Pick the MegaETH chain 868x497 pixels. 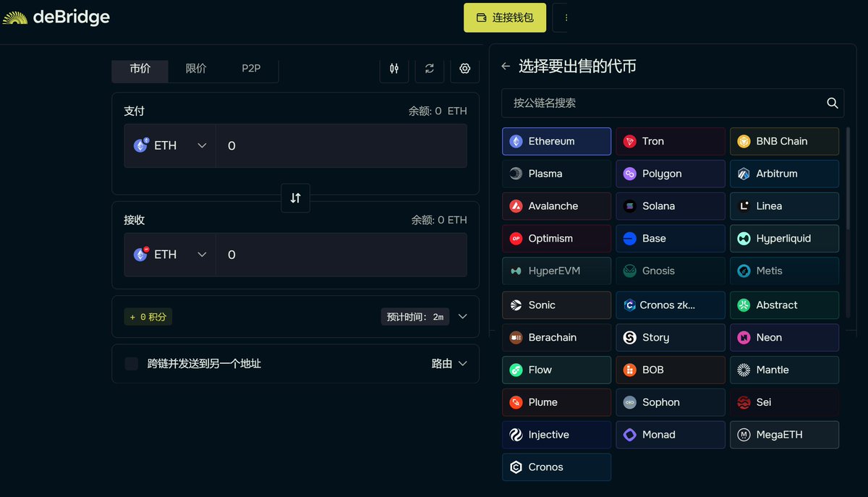point(784,435)
